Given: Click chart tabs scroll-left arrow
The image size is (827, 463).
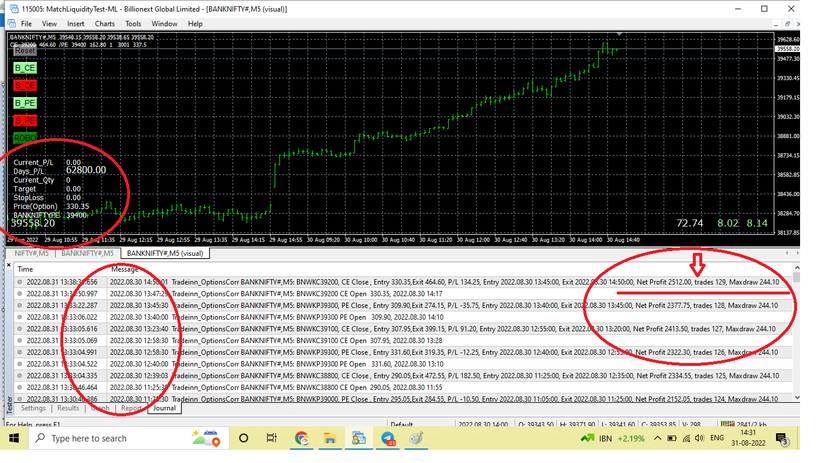Looking at the screenshot, I should (787, 253).
